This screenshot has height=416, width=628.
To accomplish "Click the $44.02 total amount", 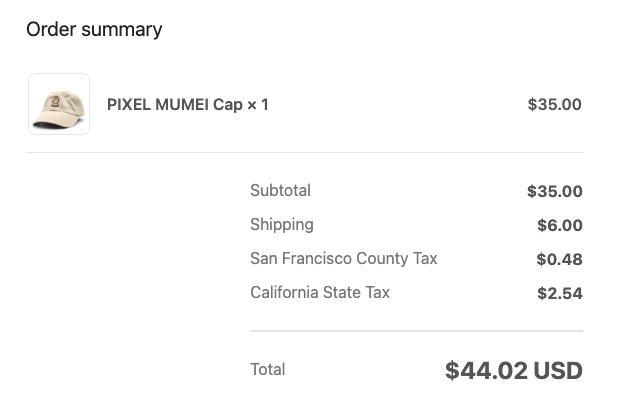I will pos(486,370).
